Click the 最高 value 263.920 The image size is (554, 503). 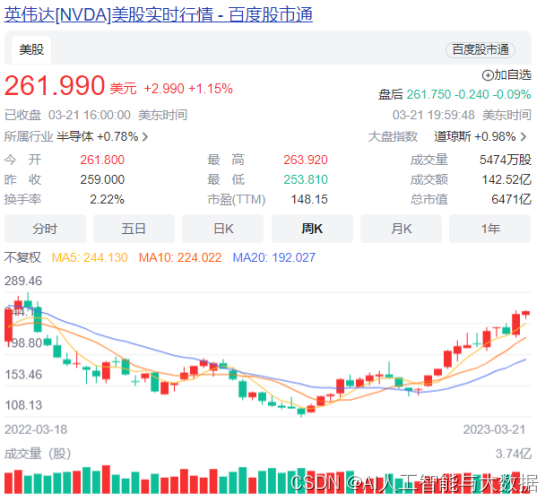(x=306, y=160)
